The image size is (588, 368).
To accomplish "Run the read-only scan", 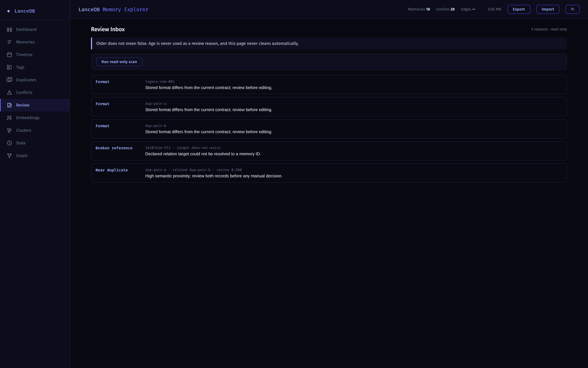I will 119,62.
